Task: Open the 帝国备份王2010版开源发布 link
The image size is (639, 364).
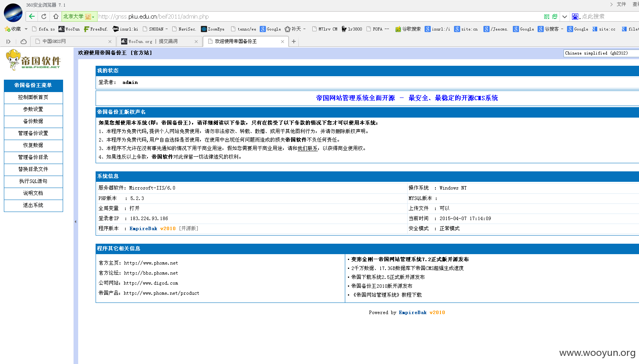Action: click(382, 286)
